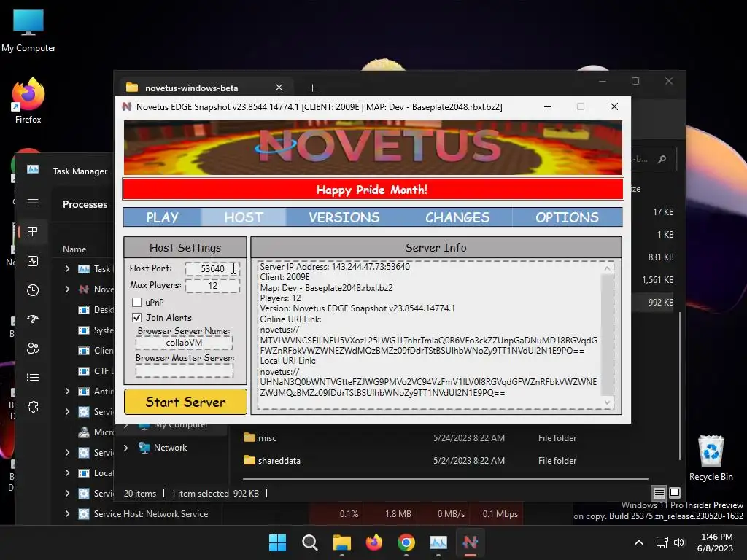Image resolution: width=747 pixels, height=560 pixels.
Task: Open network status tray icon
Action: click(x=662, y=542)
